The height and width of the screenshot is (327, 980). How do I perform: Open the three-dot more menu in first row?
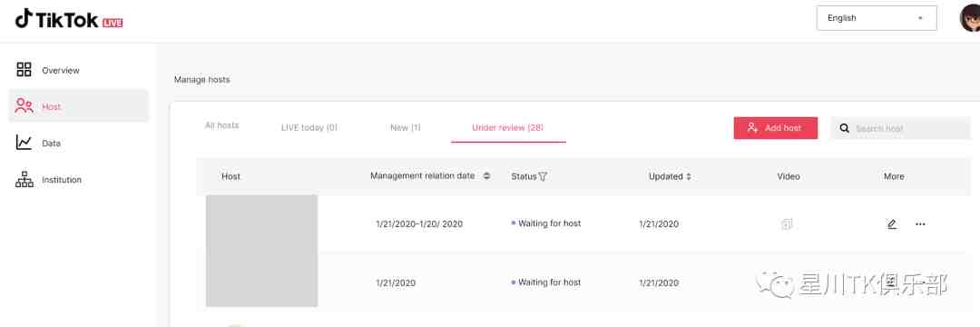(920, 223)
